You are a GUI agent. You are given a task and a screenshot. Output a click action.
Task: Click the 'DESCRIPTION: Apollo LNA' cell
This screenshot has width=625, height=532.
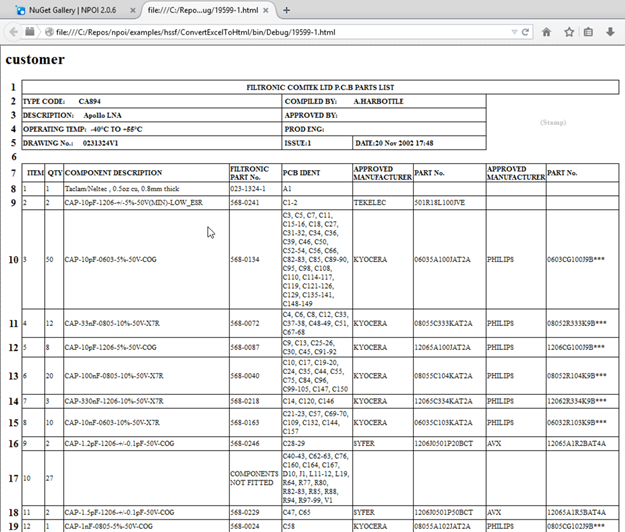[151, 115]
